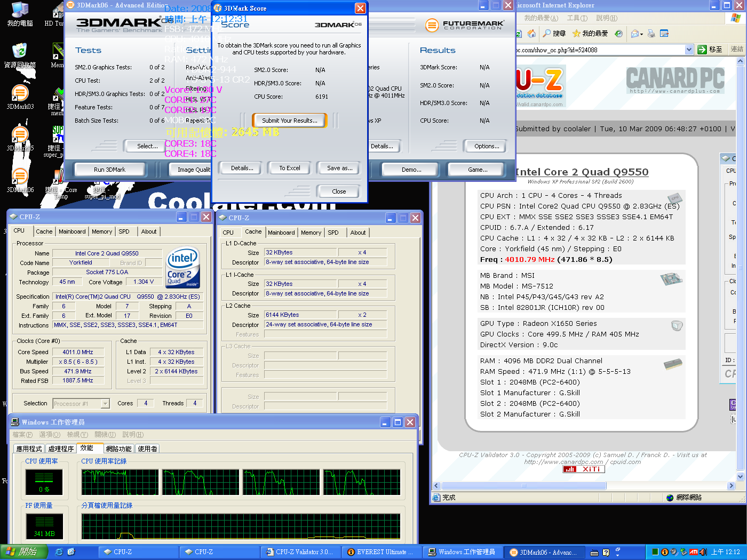The width and height of the screenshot is (747, 560).
Task: Click Options... under Results section
Action: 487,146
